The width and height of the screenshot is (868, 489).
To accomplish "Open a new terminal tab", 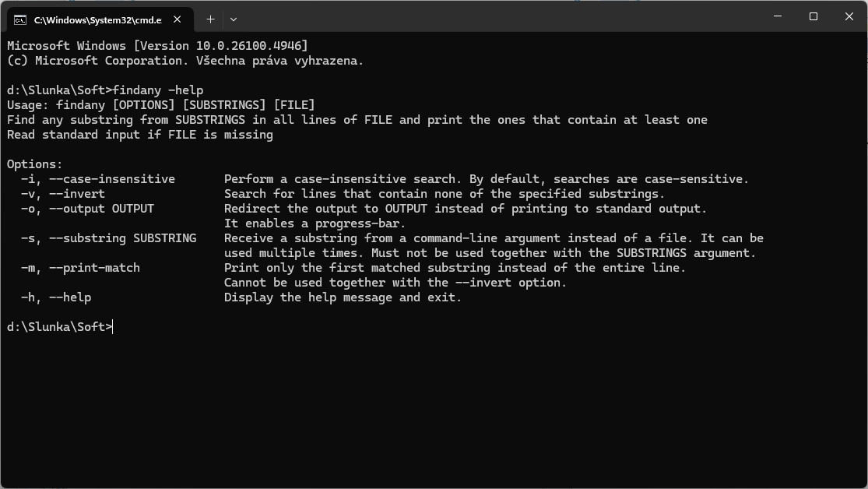I will point(210,19).
